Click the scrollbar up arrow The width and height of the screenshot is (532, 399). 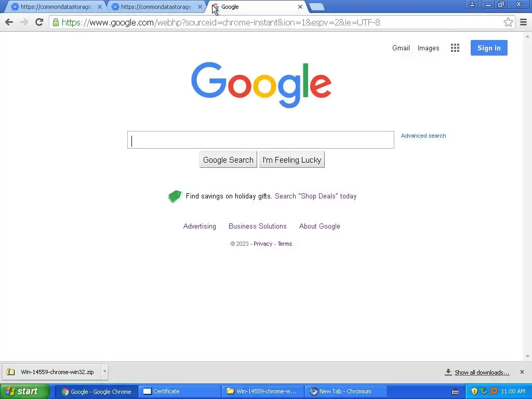pos(528,36)
